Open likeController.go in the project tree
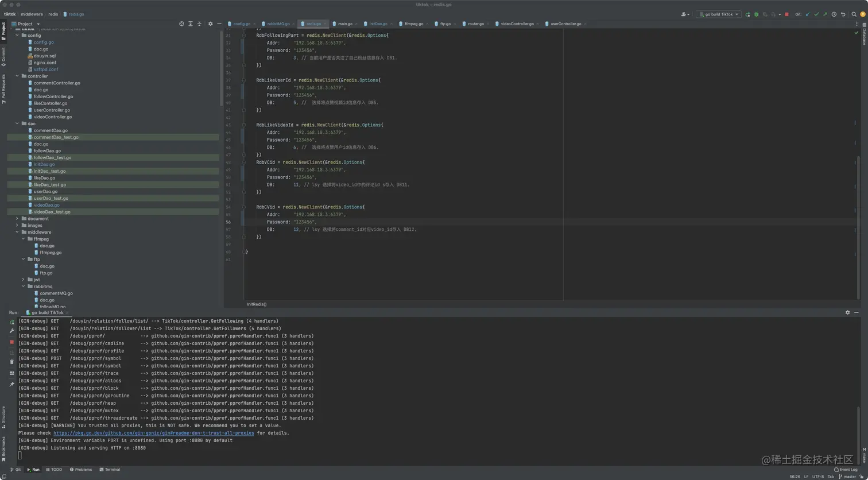This screenshot has width=868, height=480. (50, 103)
